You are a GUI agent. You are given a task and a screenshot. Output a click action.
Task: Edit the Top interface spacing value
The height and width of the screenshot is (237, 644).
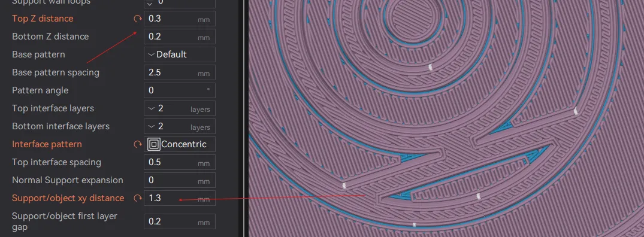pos(180,162)
